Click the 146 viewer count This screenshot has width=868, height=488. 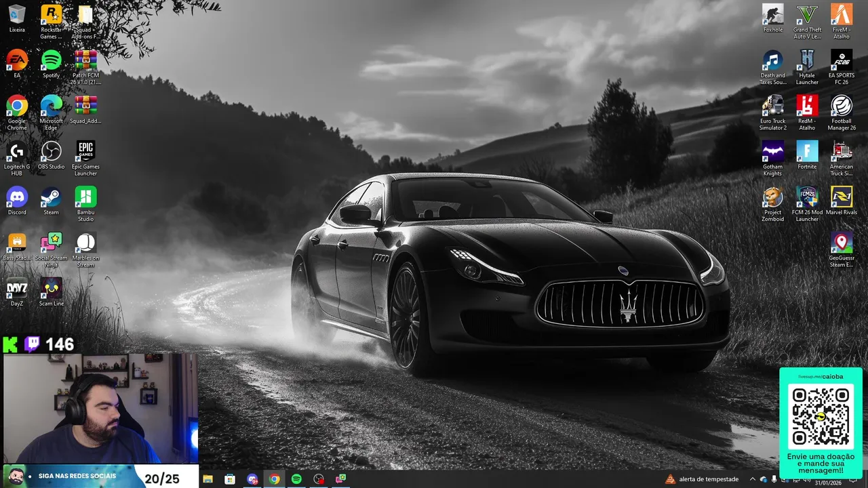pos(60,344)
